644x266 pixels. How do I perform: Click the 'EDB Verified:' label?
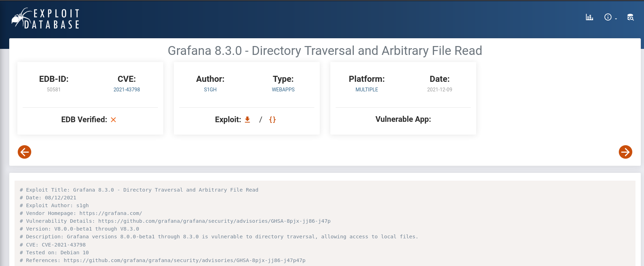(84, 120)
